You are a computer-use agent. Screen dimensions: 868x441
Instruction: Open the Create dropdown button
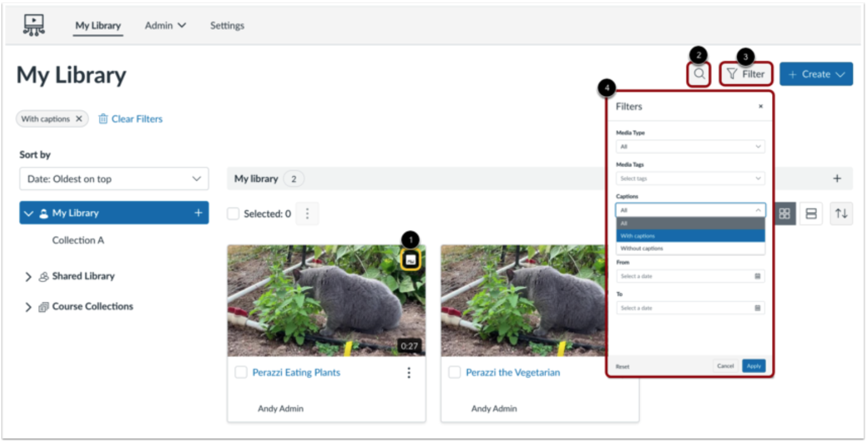816,74
